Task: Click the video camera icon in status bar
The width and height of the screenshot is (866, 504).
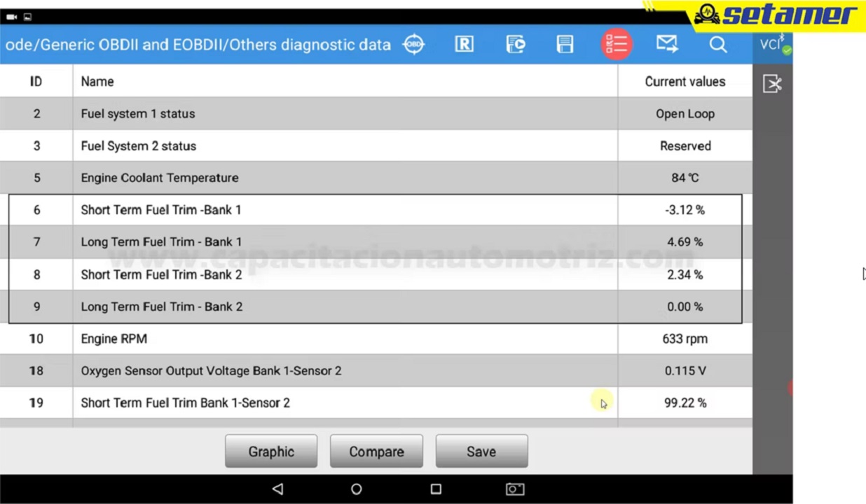Action: point(11,17)
